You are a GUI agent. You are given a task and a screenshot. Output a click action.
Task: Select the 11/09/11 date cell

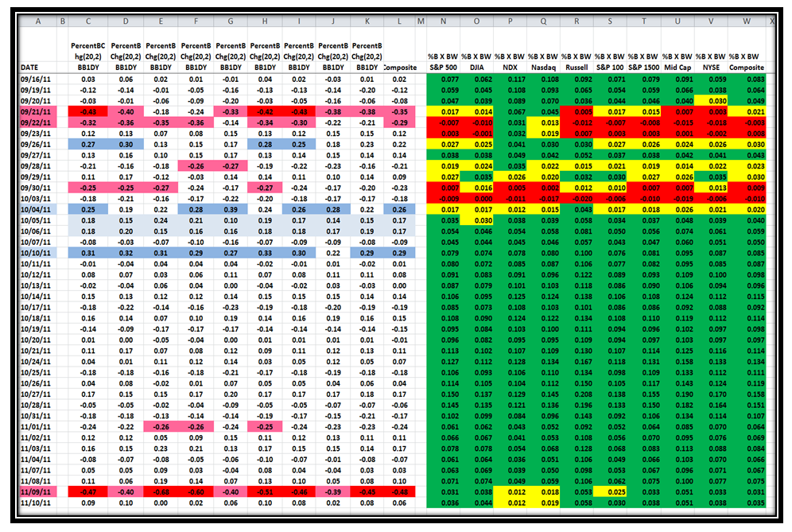[x=38, y=492]
